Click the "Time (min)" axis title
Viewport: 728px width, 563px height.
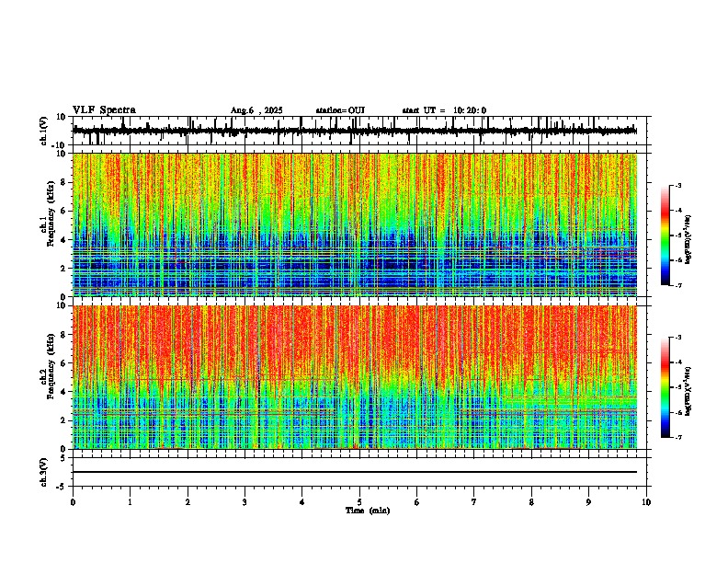[x=368, y=511]
